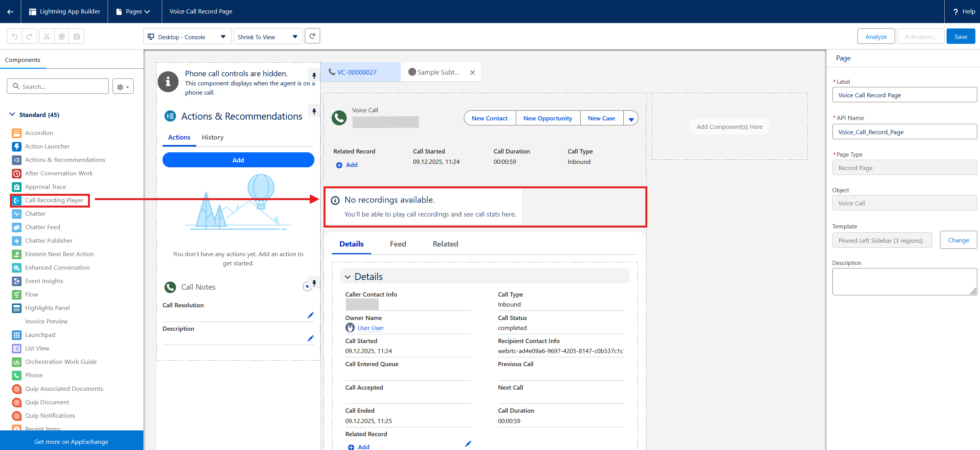Click the undo arrow icon in toolbar
The image size is (980, 450).
pos(15,37)
